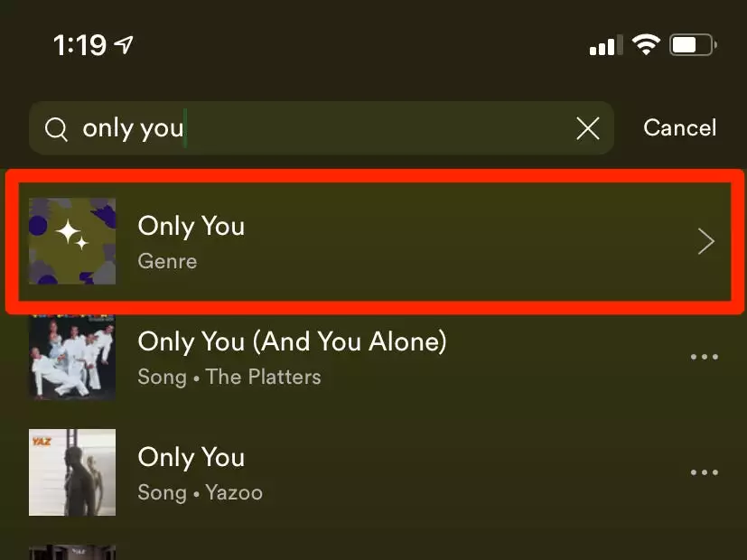
Task: Tap the Cancel button
Action: point(679,127)
